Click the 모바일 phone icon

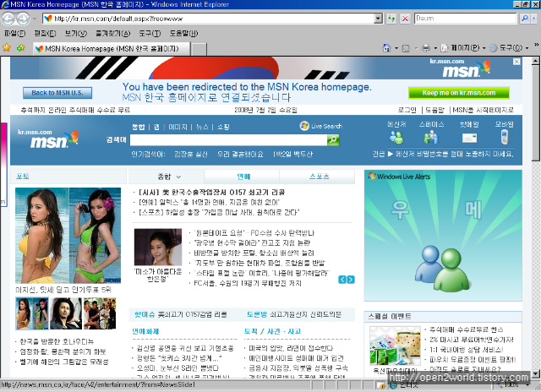point(504,137)
